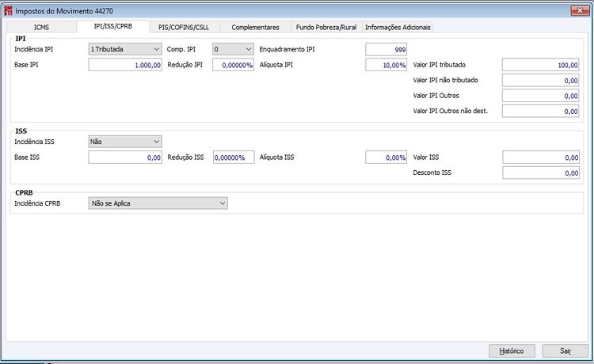
Task: Switch to the ICMS tab
Action: [x=41, y=27]
